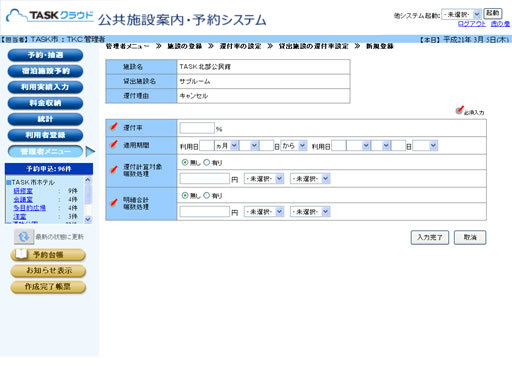Screen dimensions: 512x384
Task: Open first 未選択 dropdown in 還付計算対象 row
Action: click(x=264, y=179)
